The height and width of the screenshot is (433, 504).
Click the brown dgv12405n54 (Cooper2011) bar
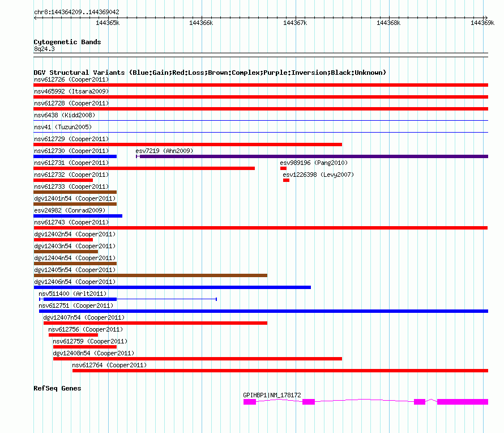pyautogui.click(x=151, y=275)
